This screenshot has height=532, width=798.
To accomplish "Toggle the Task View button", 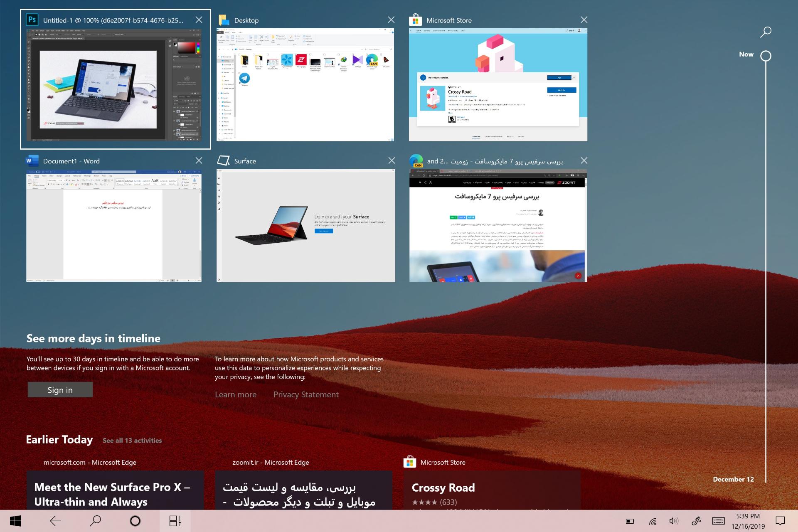I will (175, 521).
